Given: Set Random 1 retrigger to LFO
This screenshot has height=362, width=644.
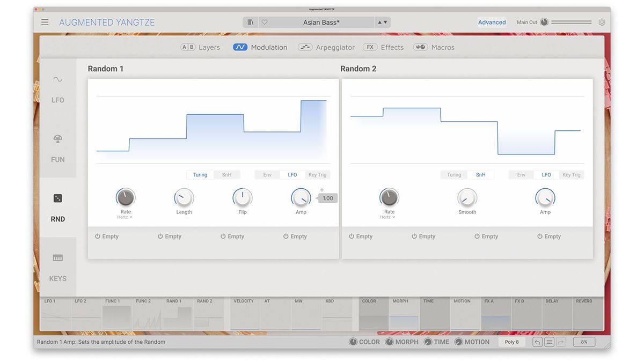Looking at the screenshot, I should point(292,175).
